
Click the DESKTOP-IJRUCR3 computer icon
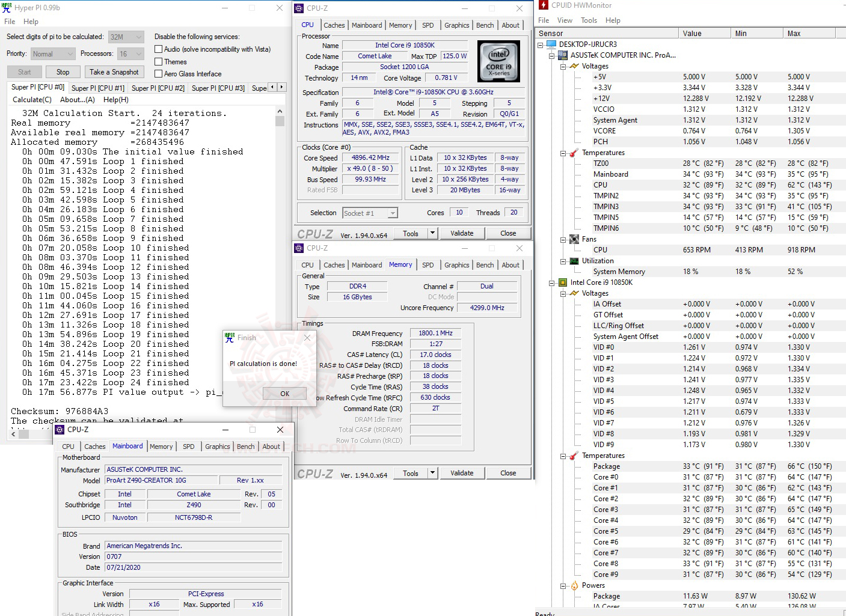pyautogui.click(x=551, y=44)
